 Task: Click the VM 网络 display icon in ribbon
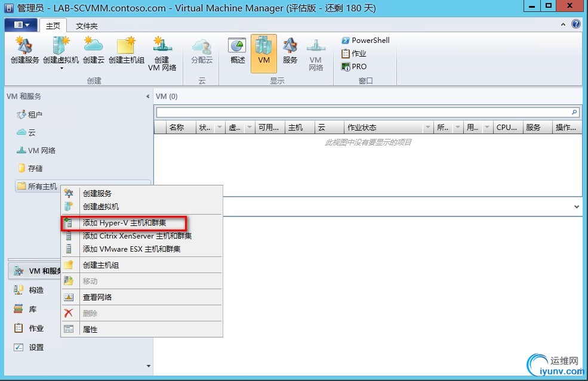(316, 54)
